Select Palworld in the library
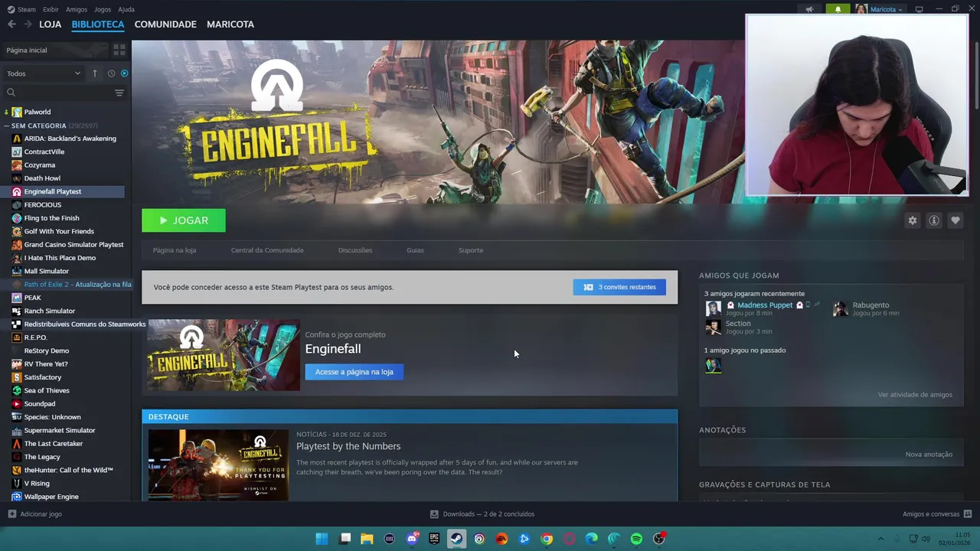 [37, 112]
